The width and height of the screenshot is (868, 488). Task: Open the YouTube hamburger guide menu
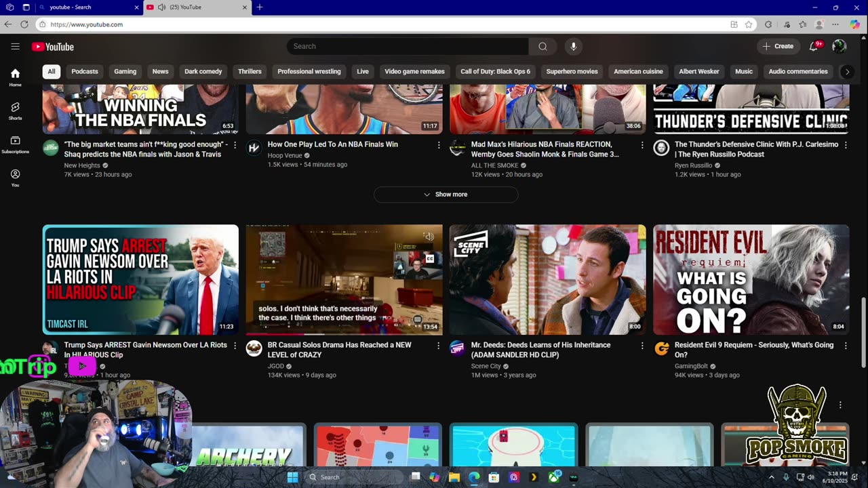(15, 46)
